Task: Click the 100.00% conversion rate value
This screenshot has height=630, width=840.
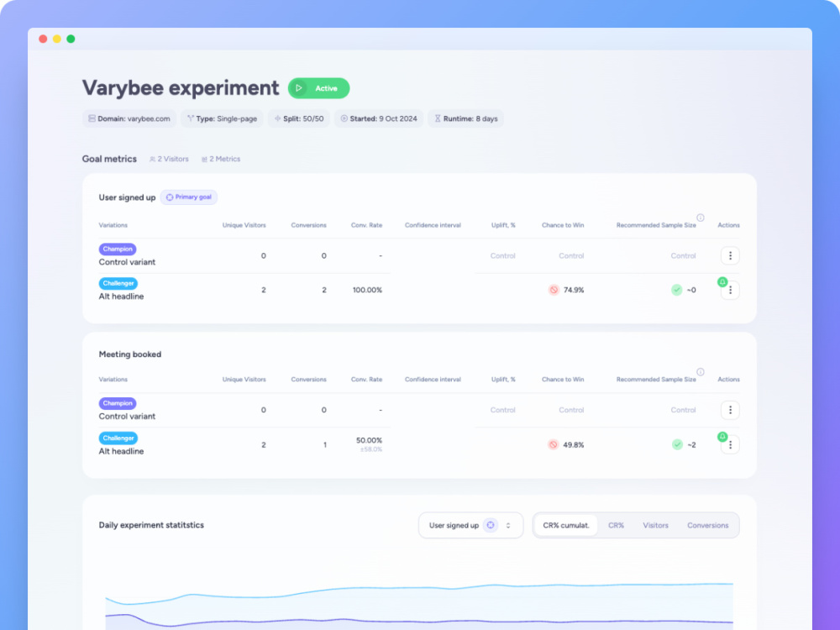Action: pos(368,291)
